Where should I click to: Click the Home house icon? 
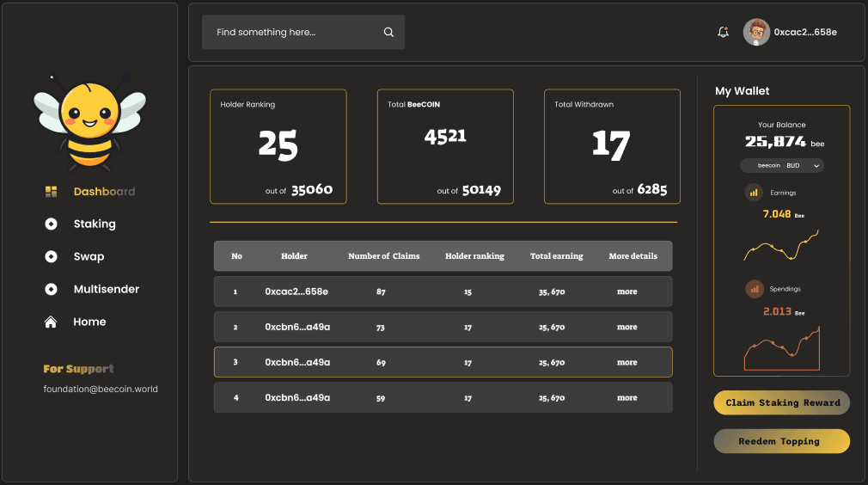[x=51, y=322]
